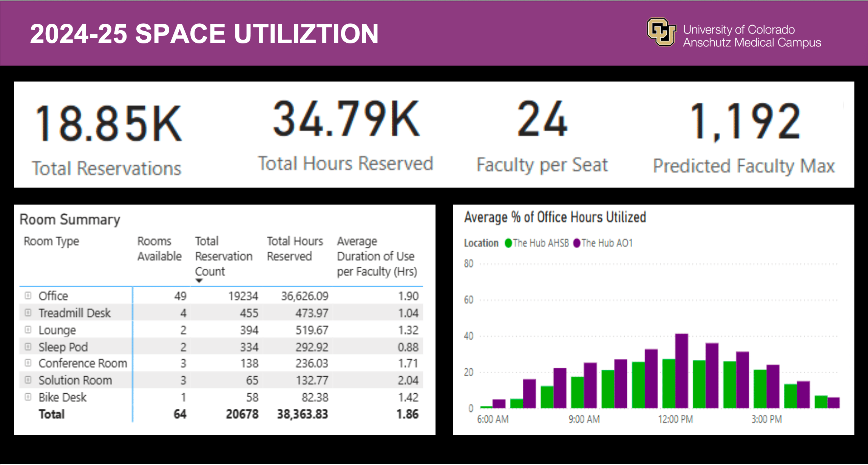Expand the Sleep Pod row
Viewport: 868px width, 465px height.
point(28,346)
